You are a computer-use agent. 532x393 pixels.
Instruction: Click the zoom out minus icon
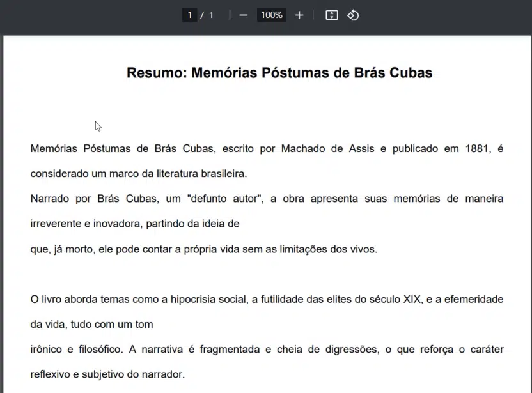point(243,15)
